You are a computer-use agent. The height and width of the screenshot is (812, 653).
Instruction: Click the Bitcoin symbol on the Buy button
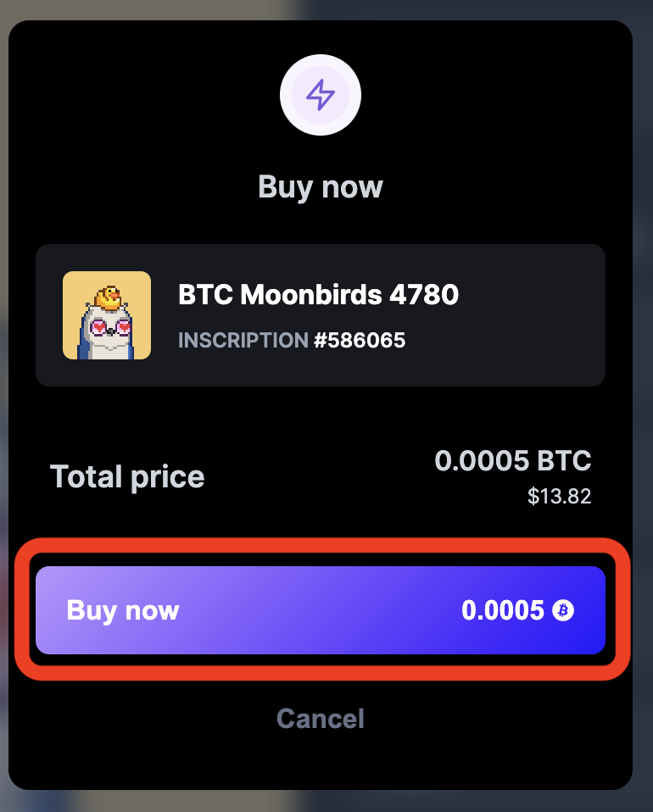563,610
